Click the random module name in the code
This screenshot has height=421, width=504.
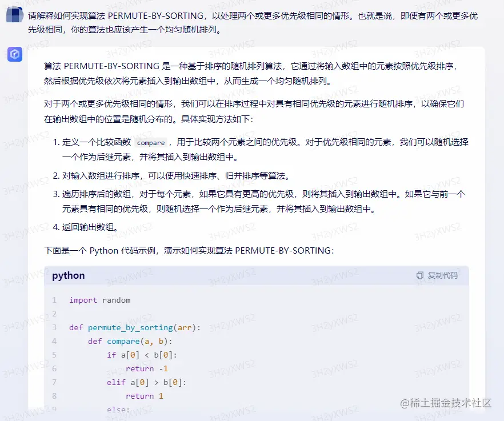point(117,300)
